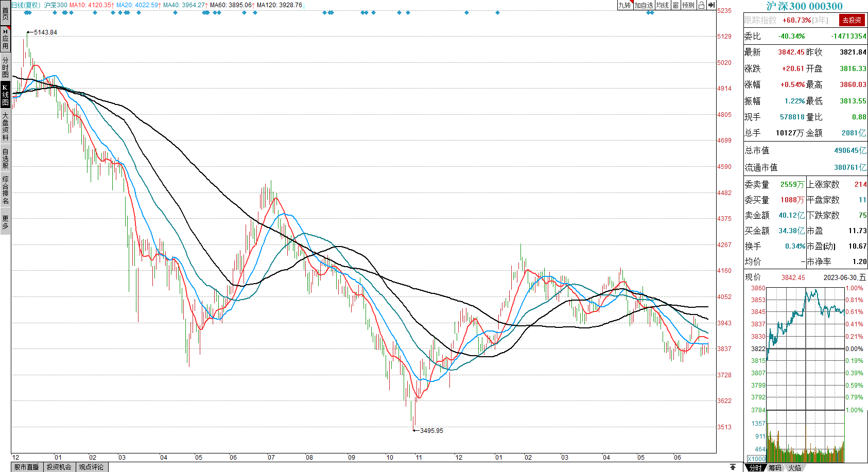The image size is (868, 472).
Task: Open 自选股 watchlist in sidebar
Action: pyautogui.click(x=5, y=158)
